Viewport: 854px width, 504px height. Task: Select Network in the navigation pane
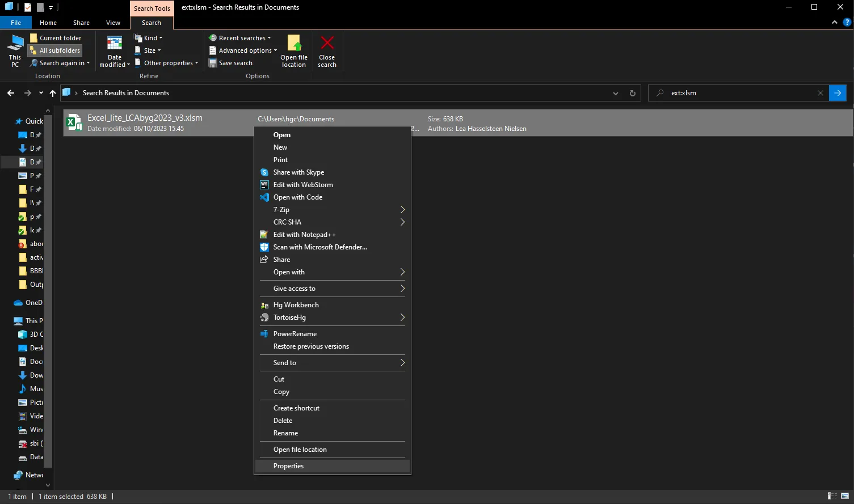(29, 475)
